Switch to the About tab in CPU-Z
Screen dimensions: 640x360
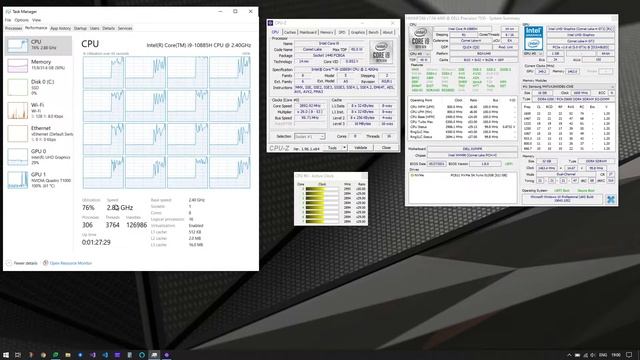388,32
